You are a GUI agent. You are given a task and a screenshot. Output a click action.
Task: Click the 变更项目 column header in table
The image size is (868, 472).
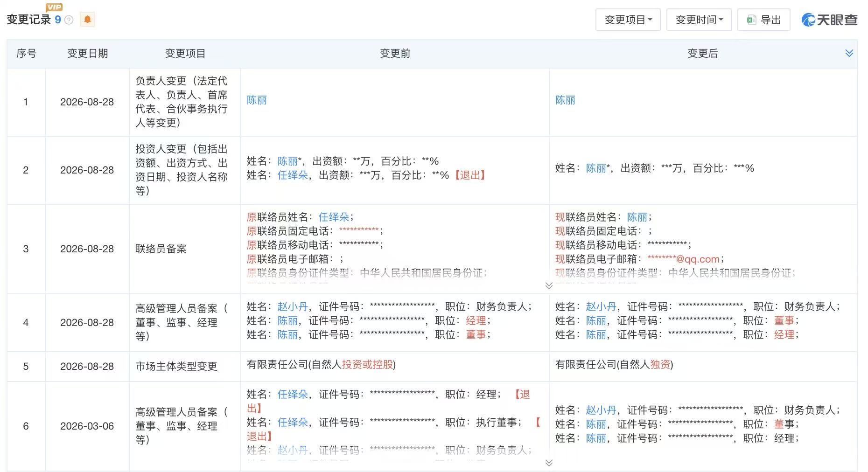185,54
